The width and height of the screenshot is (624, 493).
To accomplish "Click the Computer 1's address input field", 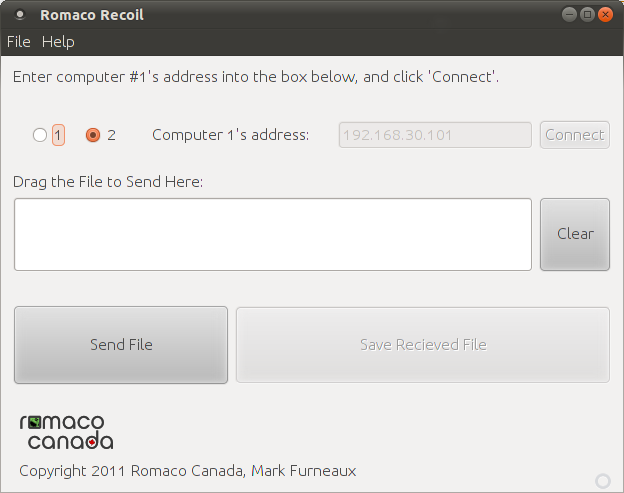I will 435,135.
